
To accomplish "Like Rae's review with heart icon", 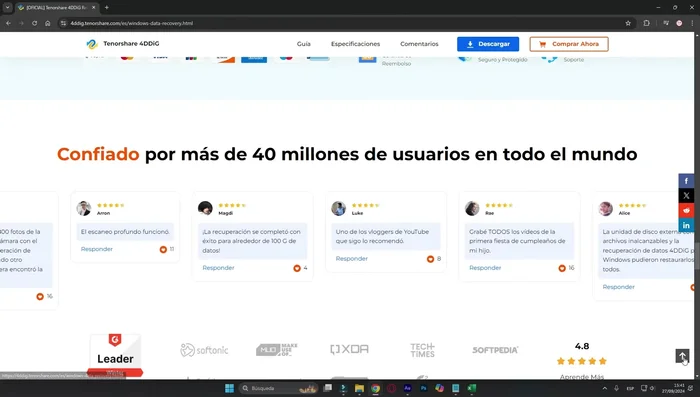I will (562, 268).
